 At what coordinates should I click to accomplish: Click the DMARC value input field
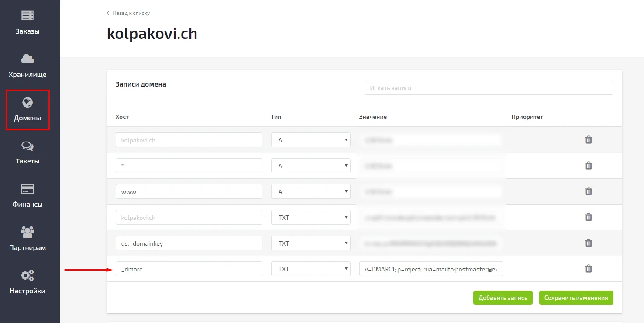pos(431,269)
